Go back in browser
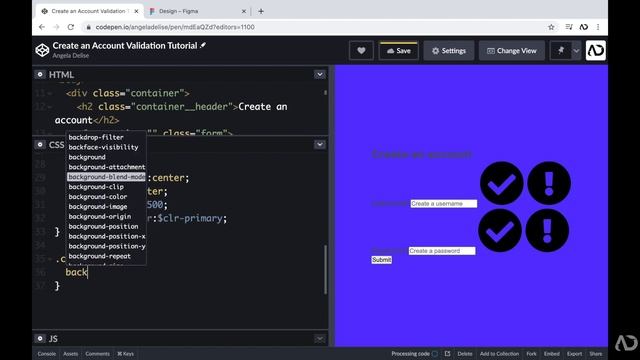640x360 pixels. click(42, 27)
